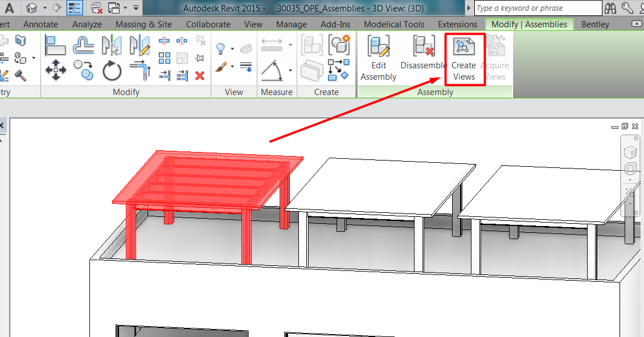Click the Subscription Center key icon

coord(627,8)
